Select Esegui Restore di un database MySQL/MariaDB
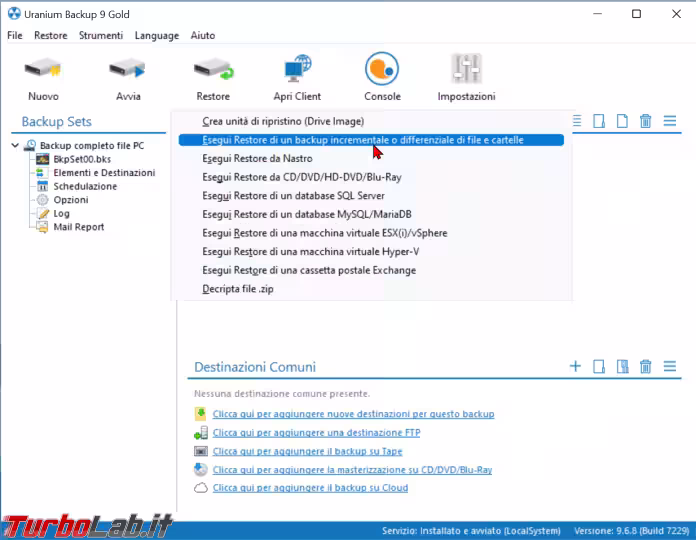Screen dimensions: 696x540 pyautogui.click(x=371, y=214)
